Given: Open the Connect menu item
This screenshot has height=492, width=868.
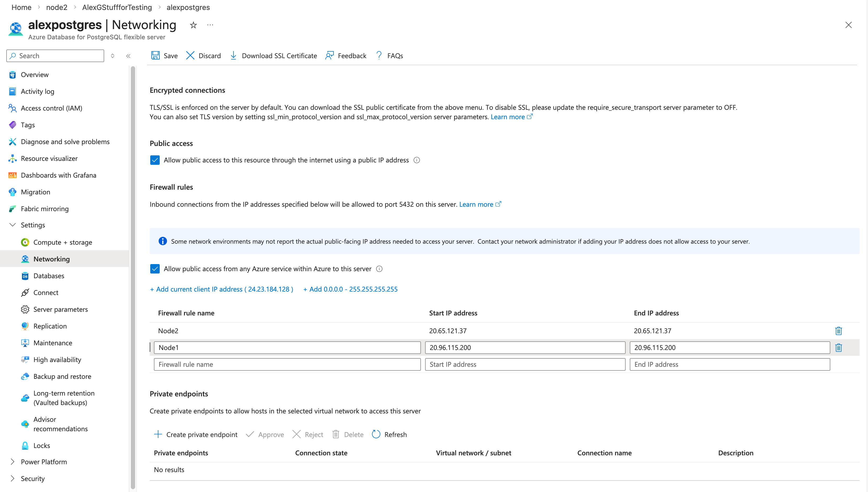Looking at the screenshot, I should coord(46,293).
